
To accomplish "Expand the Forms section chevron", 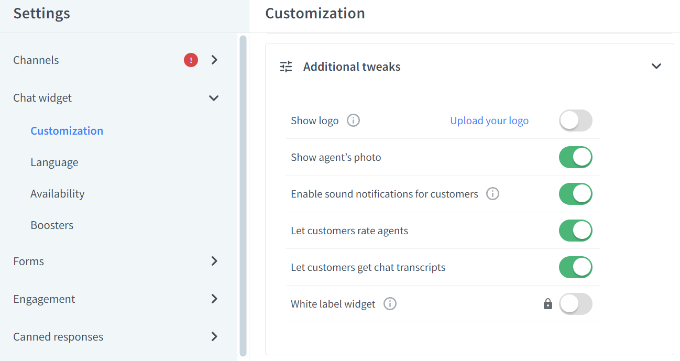I will tap(214, 261).
